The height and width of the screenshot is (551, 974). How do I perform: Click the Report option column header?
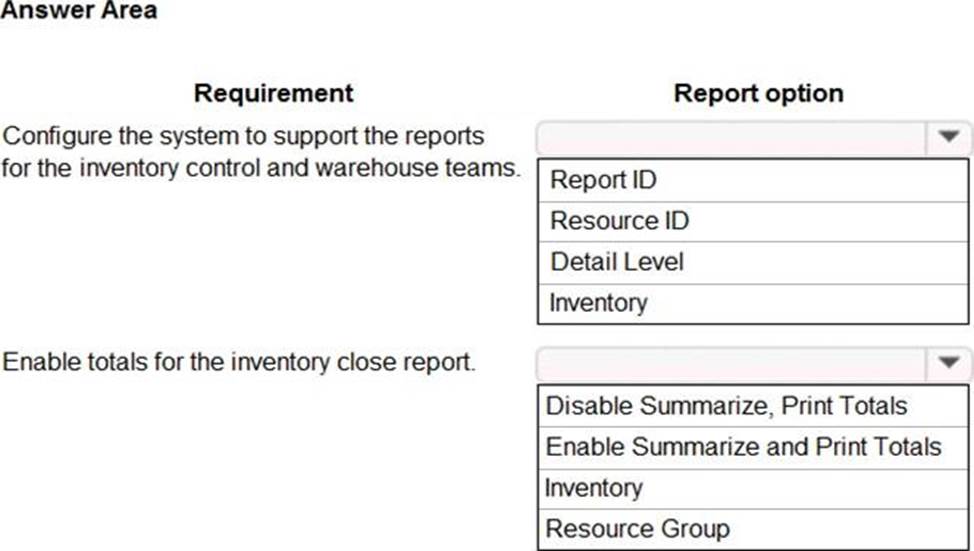tap(758, 93)
